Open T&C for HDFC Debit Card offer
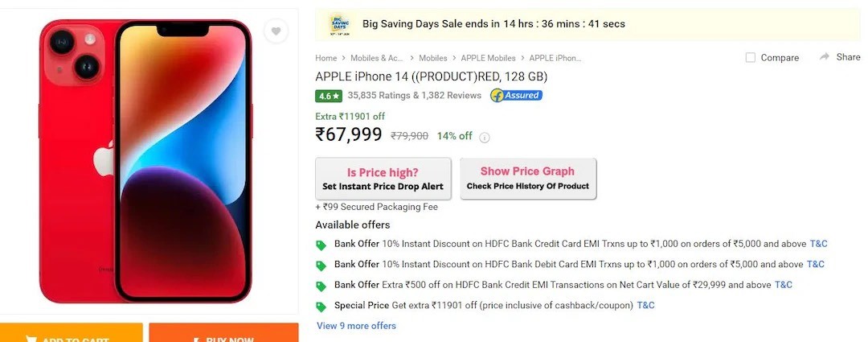The image size is (868, 342). (815, 264)
